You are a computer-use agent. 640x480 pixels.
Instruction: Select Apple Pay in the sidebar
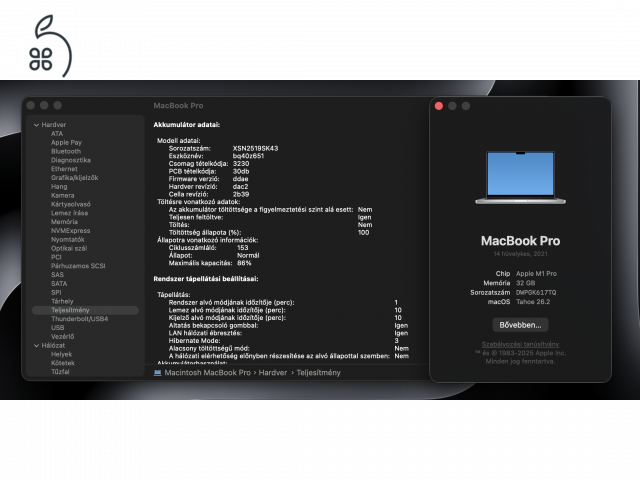[x=66, y=142]
